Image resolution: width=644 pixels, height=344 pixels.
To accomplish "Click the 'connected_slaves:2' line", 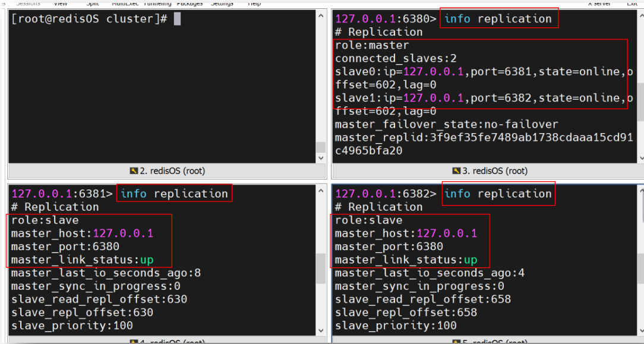I will (396, 58).
